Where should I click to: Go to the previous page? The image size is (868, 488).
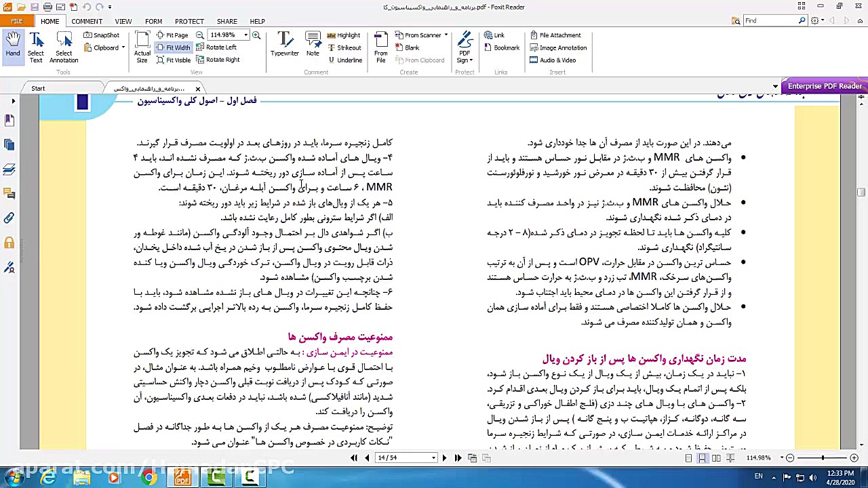pos(367,458)
